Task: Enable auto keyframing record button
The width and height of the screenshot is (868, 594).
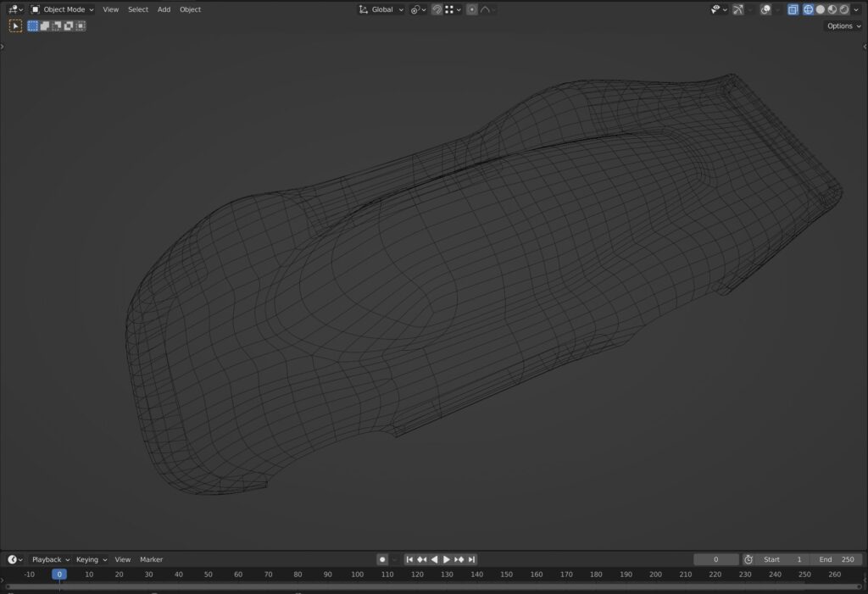Action: click(x=382, y=559)
